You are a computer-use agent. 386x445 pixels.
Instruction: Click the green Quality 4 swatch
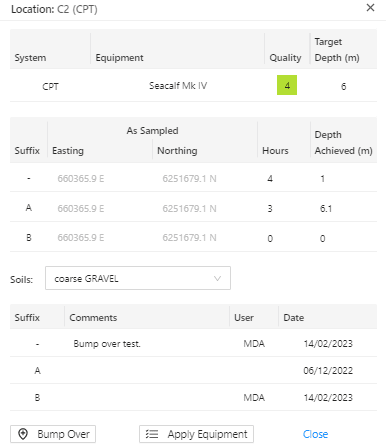coord(287,85)
